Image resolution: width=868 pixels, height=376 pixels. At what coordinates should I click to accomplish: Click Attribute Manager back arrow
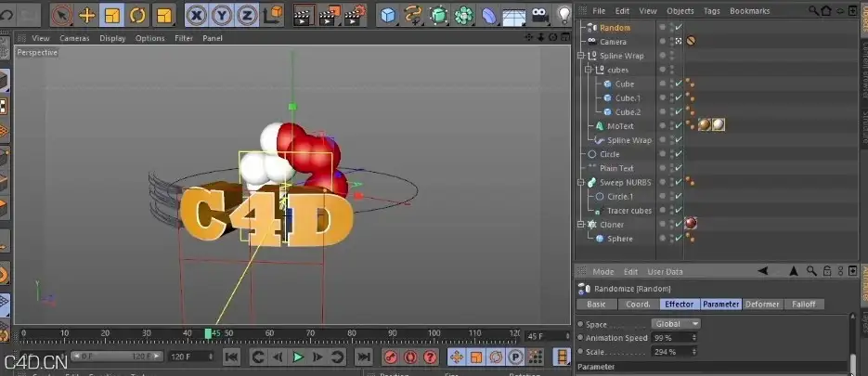(763, 271)
